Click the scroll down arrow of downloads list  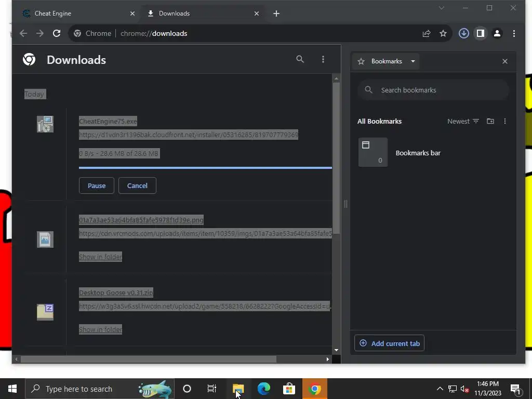[336, 350]
